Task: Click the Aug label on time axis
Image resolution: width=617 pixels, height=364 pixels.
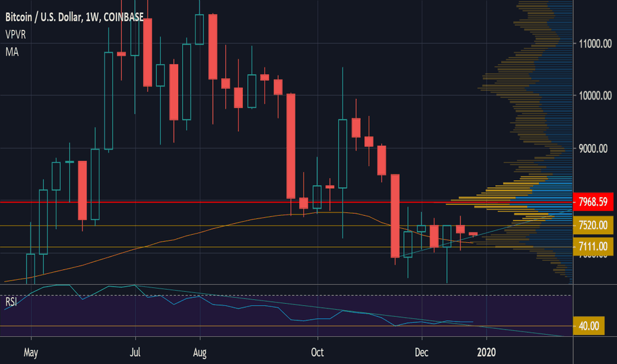Action: pos(200,352)
